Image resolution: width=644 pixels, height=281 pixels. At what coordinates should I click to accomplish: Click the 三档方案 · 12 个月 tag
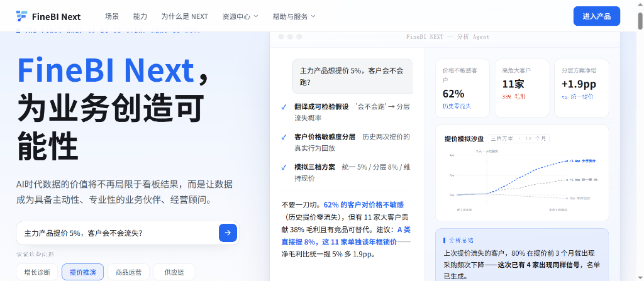pyautogui.click(x=519, y=138)
